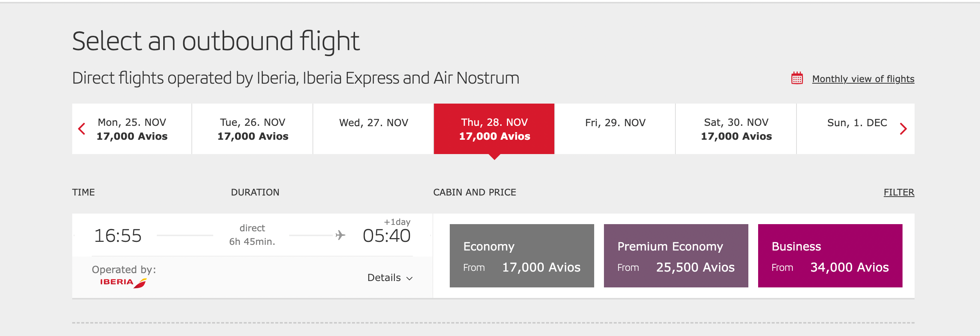Click the 05:40 arrival time
This screenshot has height=336, width=980.
[386, 235]
